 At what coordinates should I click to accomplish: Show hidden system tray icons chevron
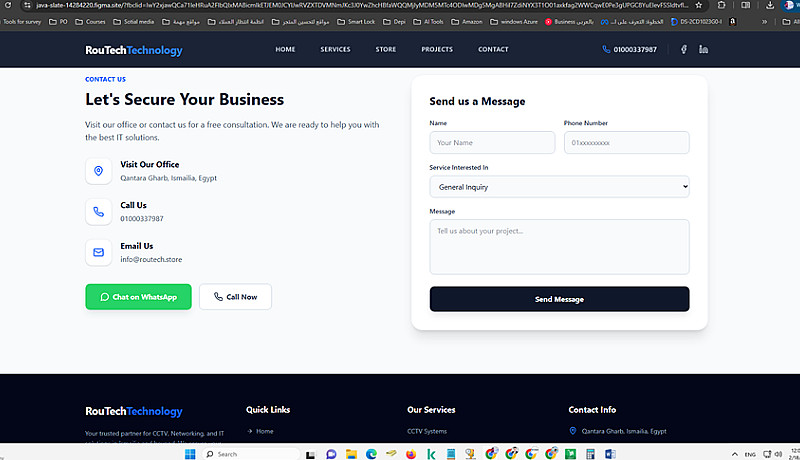(x=735, y=454)
